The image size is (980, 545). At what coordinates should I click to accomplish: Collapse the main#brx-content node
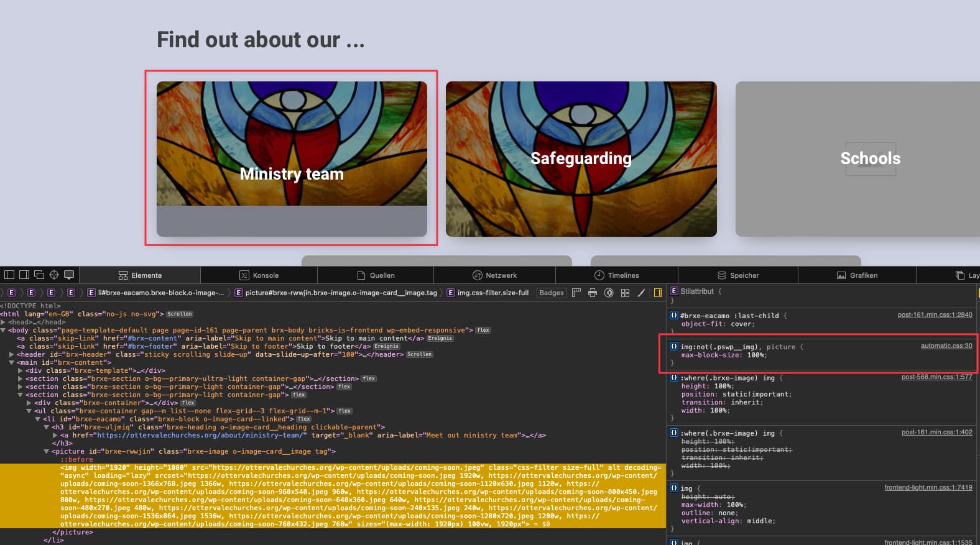(12, 362)
